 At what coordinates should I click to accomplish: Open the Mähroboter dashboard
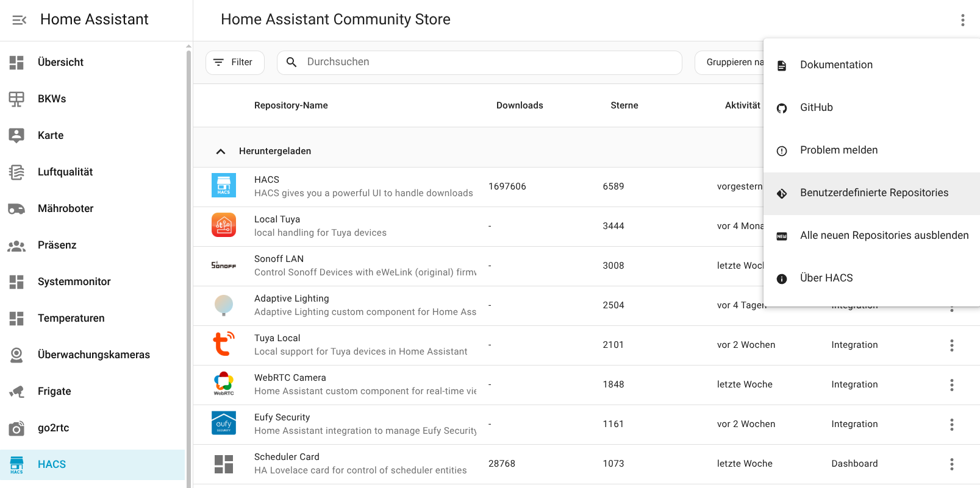click(x=93, y=208)
